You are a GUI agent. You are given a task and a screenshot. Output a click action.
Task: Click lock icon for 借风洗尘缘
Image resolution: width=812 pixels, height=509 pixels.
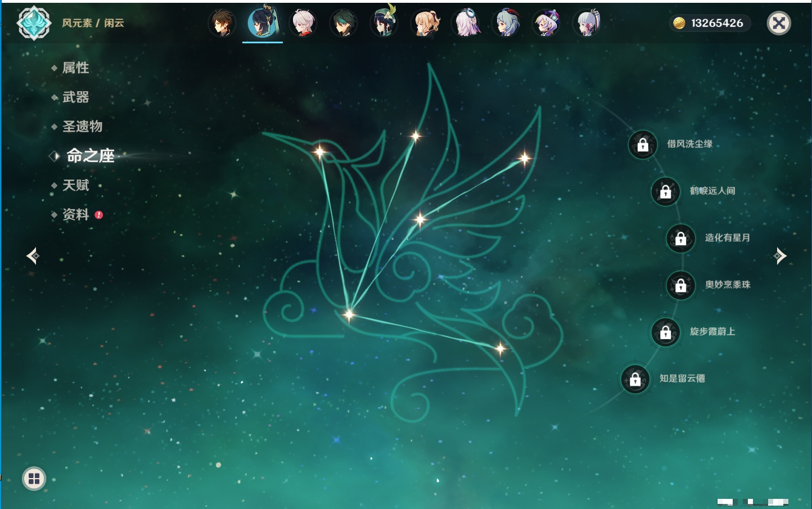tap(643, 145)
